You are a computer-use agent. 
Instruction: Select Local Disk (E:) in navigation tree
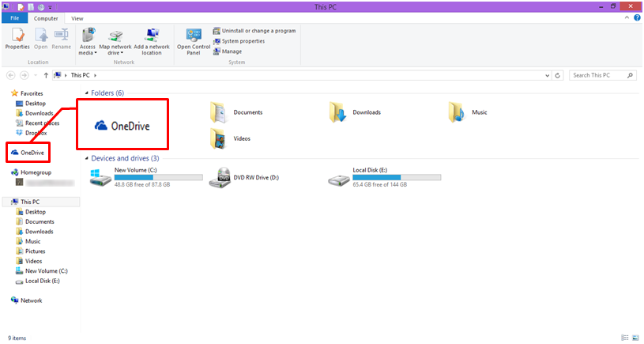[x=38, y=281]
